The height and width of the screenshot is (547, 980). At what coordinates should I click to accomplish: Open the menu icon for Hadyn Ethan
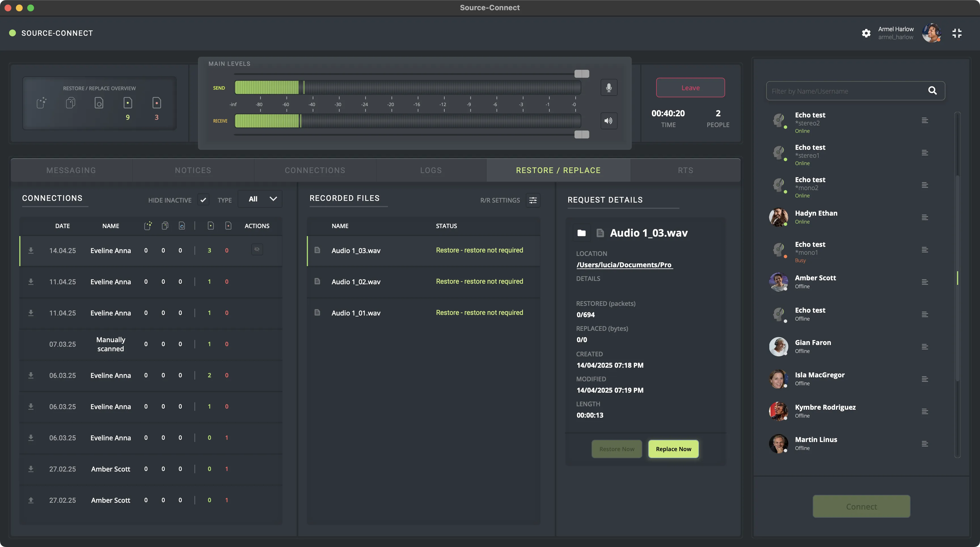(x=925, y=218)
